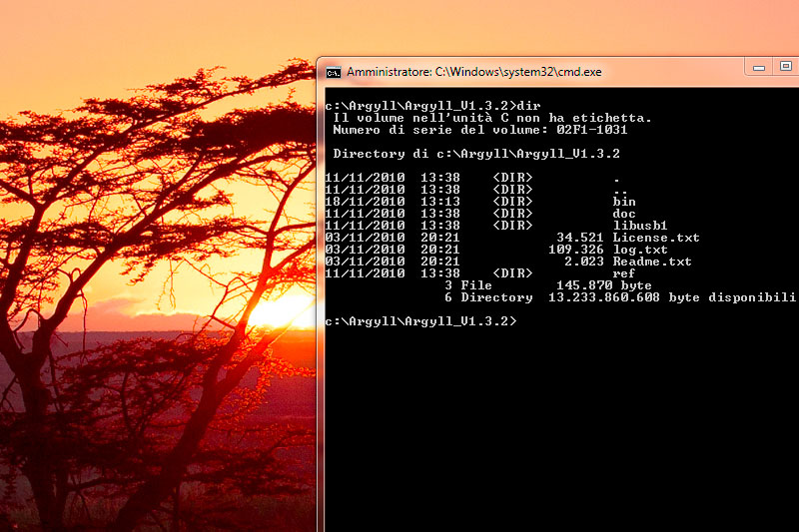
Task: Click the date 18/11/2010 on bin row
Action: [365, 202]
